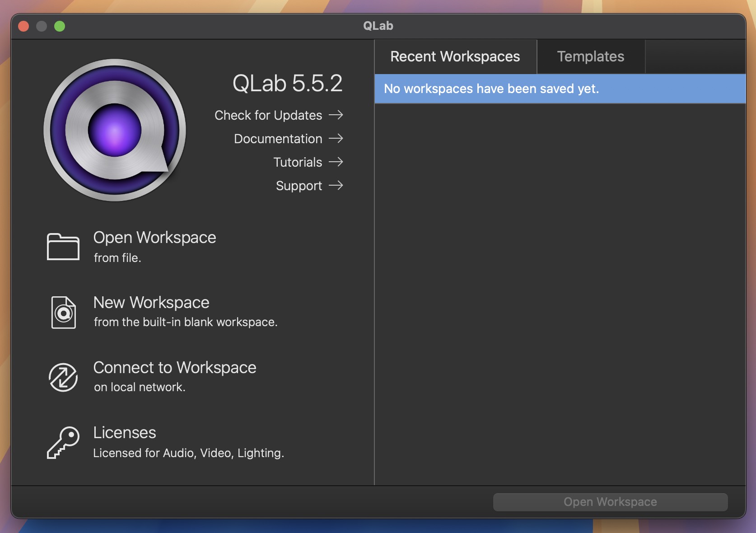756x533 pixels.
Task: Click the arrow beside Support
Action: point(336,185)
